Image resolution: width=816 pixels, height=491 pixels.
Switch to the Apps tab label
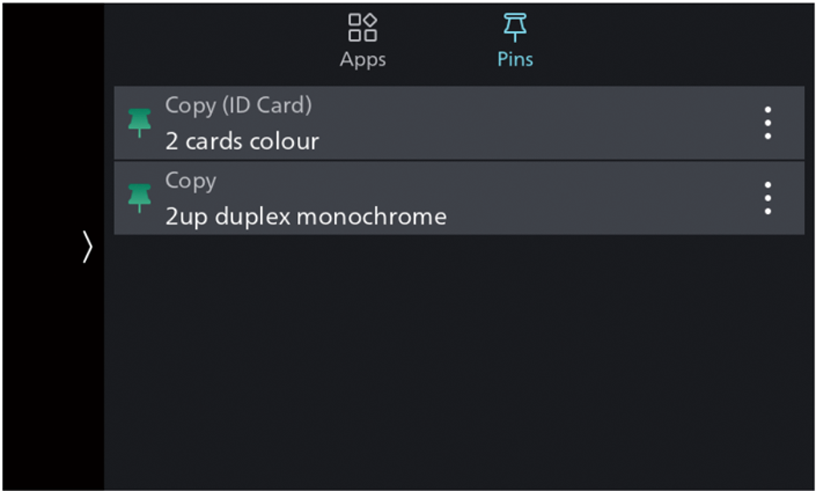(x=362, y=59)
